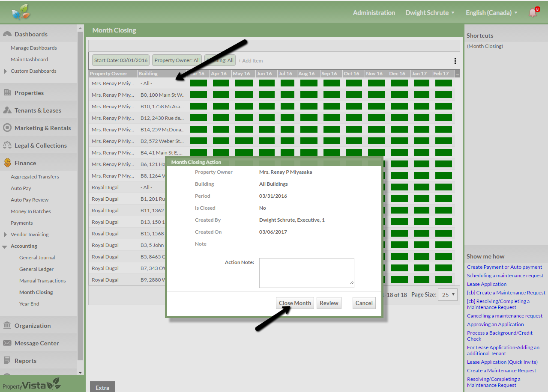
Task: Click the Close Month button
Action: coord(295,303)
